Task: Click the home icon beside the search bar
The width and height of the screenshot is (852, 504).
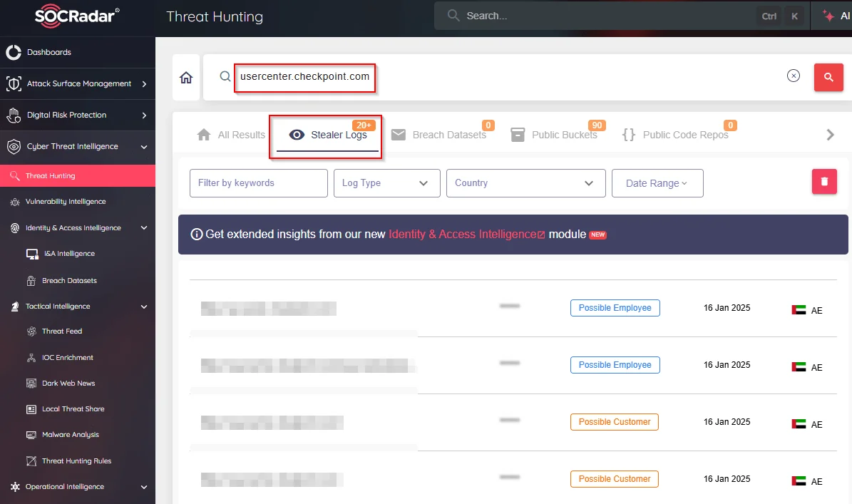Action: coord(186,78)
